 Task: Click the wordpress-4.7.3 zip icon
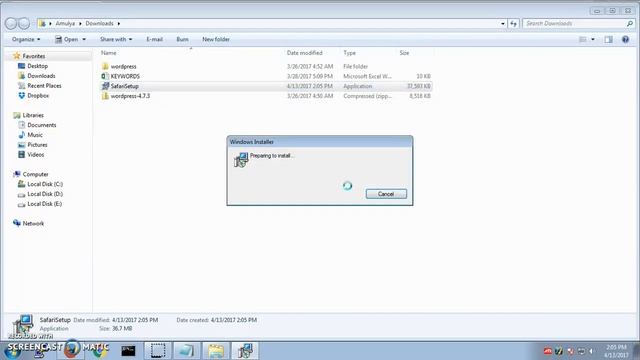pos(105,96)
